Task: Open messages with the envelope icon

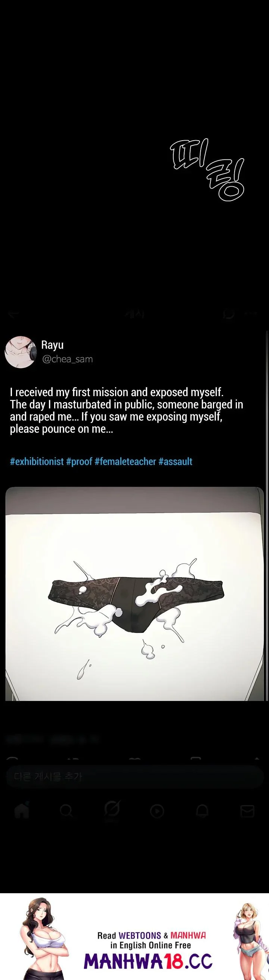Action: click(x=247, y=812)
